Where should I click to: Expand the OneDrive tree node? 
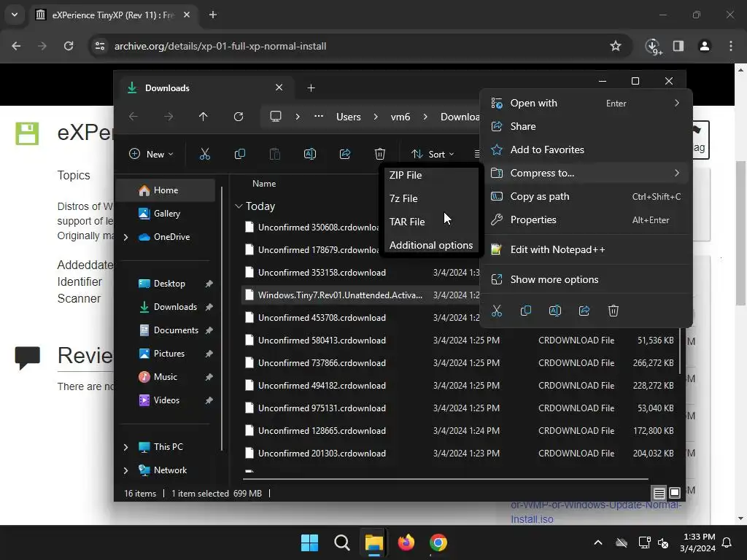(x=125, y=237)
